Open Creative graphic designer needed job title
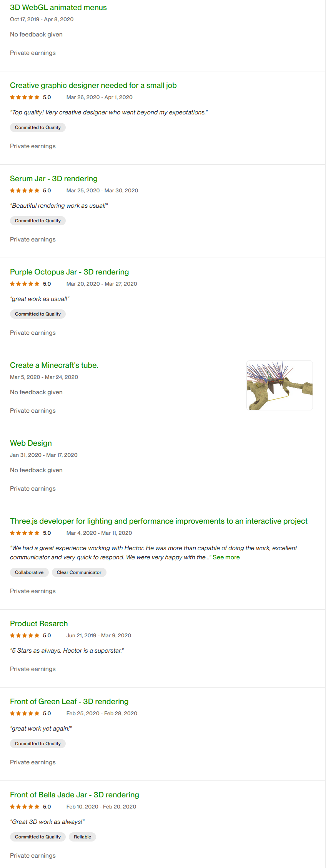This screenshot has width=331, height=868. pos(93,86)
